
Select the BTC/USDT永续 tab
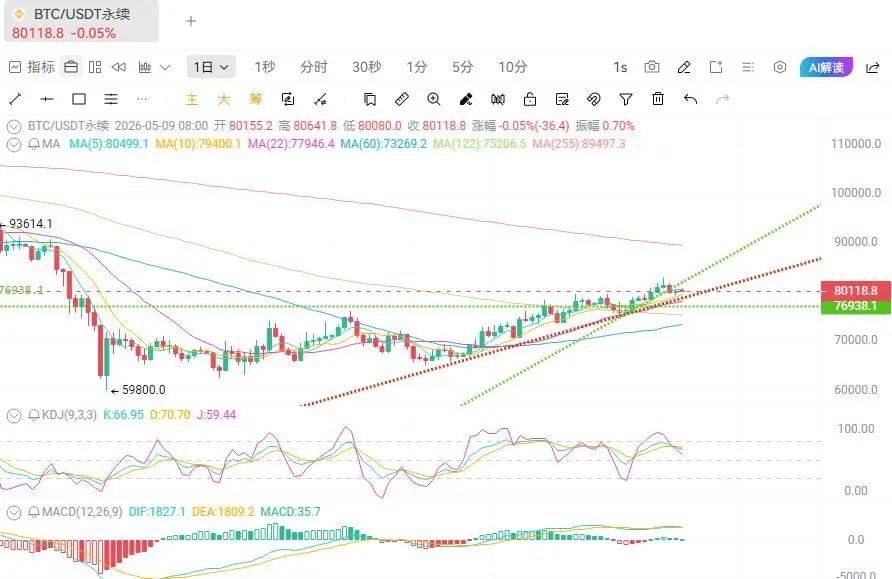[81, 22]
